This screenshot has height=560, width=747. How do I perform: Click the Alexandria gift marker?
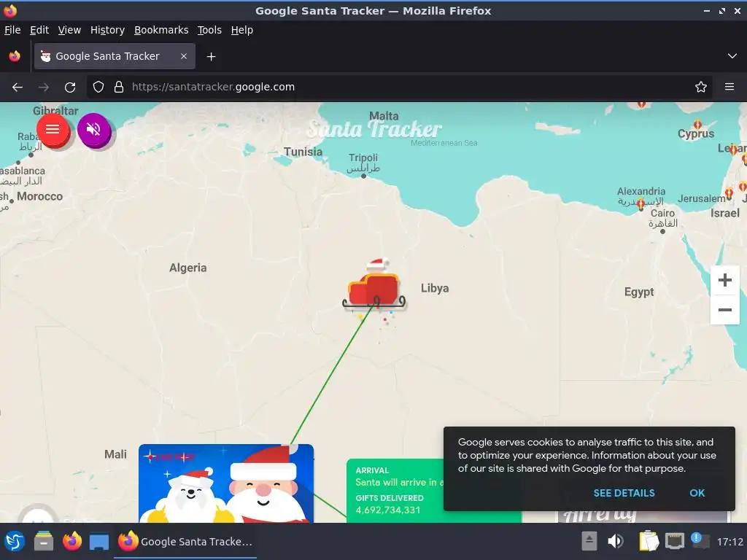(x=640, y=205)
